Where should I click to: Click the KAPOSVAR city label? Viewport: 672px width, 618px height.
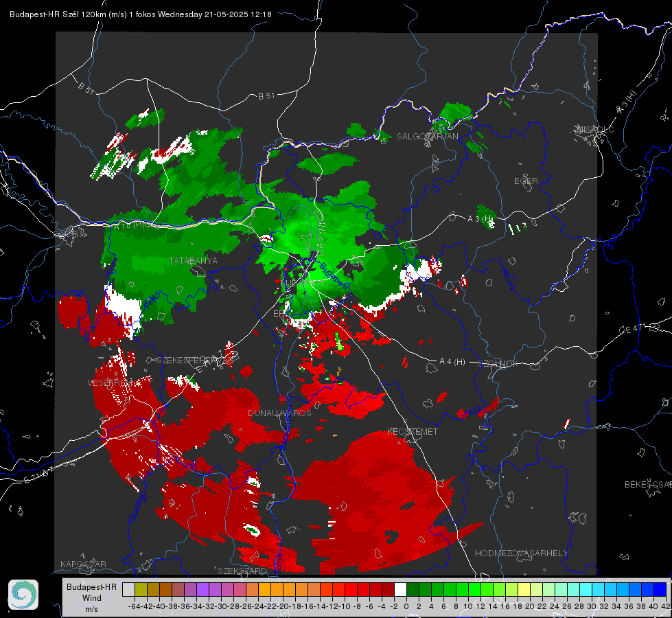[x=83, y=564]
